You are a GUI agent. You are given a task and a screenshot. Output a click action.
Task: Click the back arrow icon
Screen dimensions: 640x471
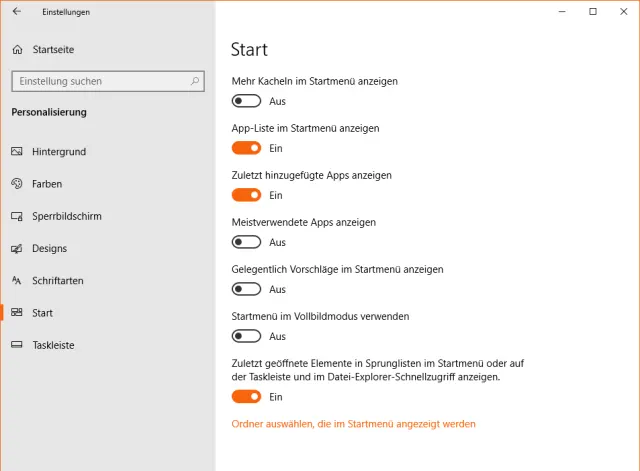point(17,12)
